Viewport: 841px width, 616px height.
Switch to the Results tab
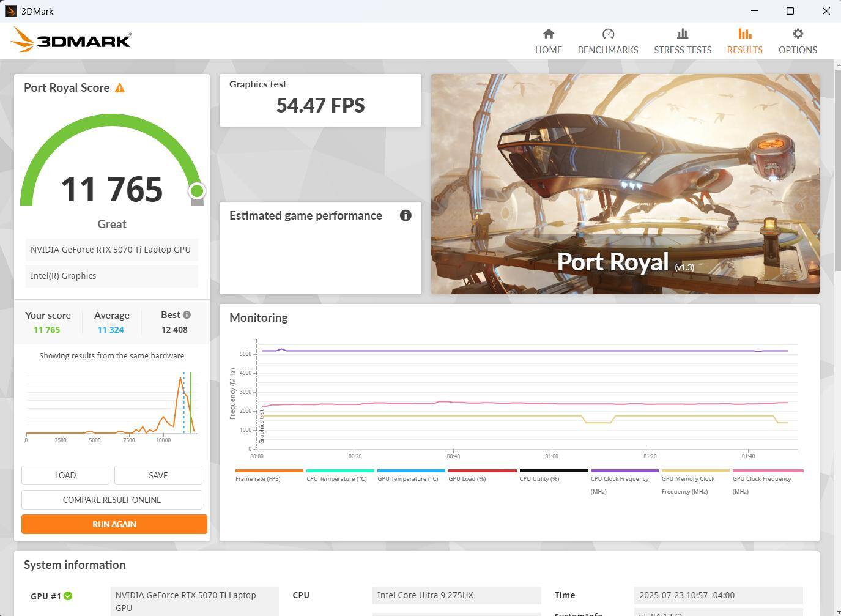coord(744,41)
